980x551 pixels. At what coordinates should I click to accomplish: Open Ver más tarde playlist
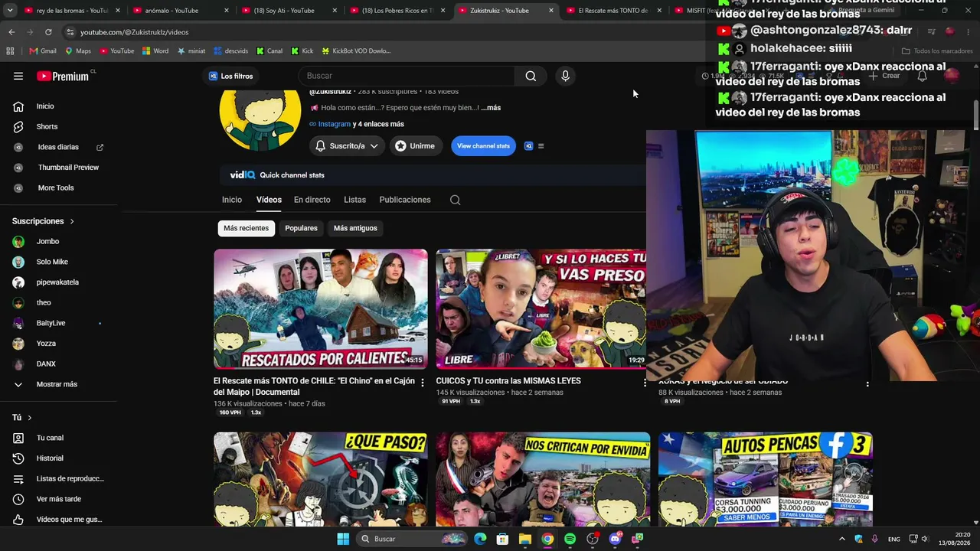pyautogui.click(x=58, y=499)
